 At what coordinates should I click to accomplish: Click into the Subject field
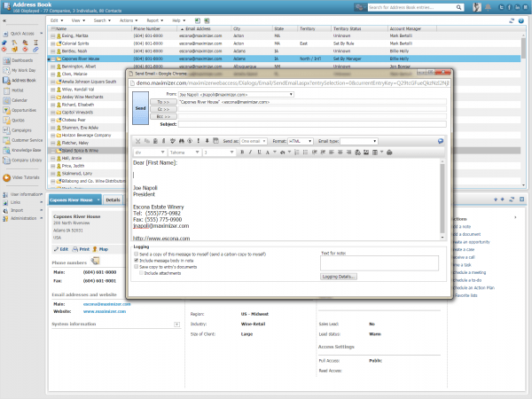click(312, 124)
